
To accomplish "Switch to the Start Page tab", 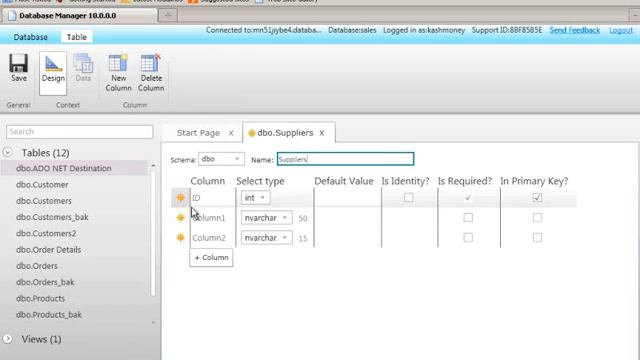I will click(198, 133).
